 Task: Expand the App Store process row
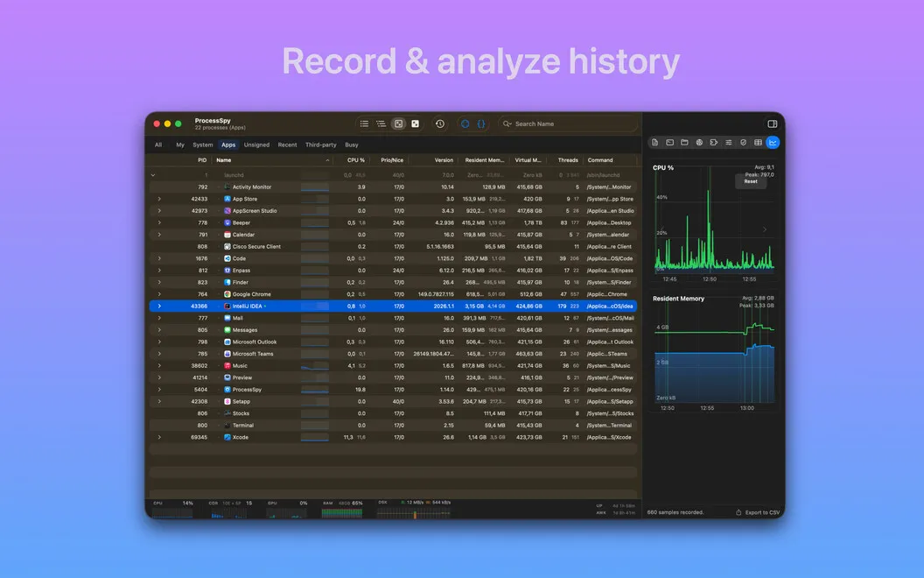click(x=159, y=199)
